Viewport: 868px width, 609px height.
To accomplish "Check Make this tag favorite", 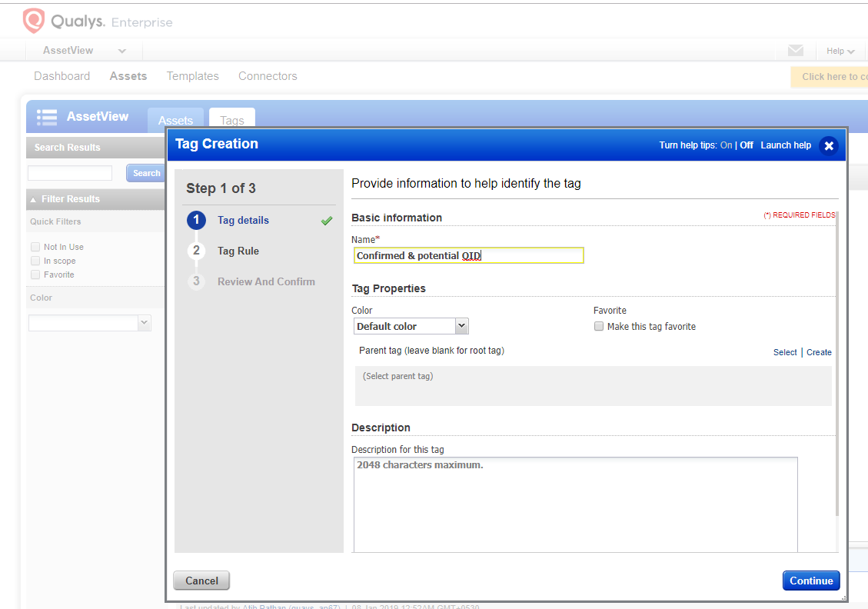I will (x=599, y=326).
